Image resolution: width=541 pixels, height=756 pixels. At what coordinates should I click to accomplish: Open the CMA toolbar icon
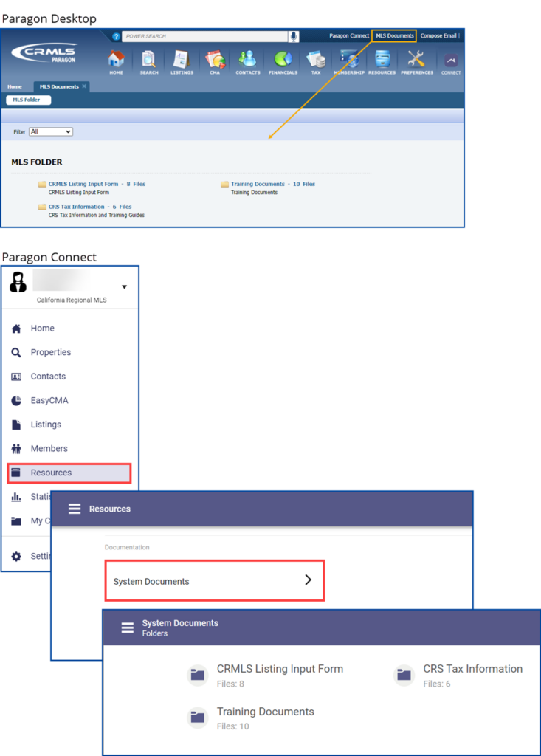(216, 61)
